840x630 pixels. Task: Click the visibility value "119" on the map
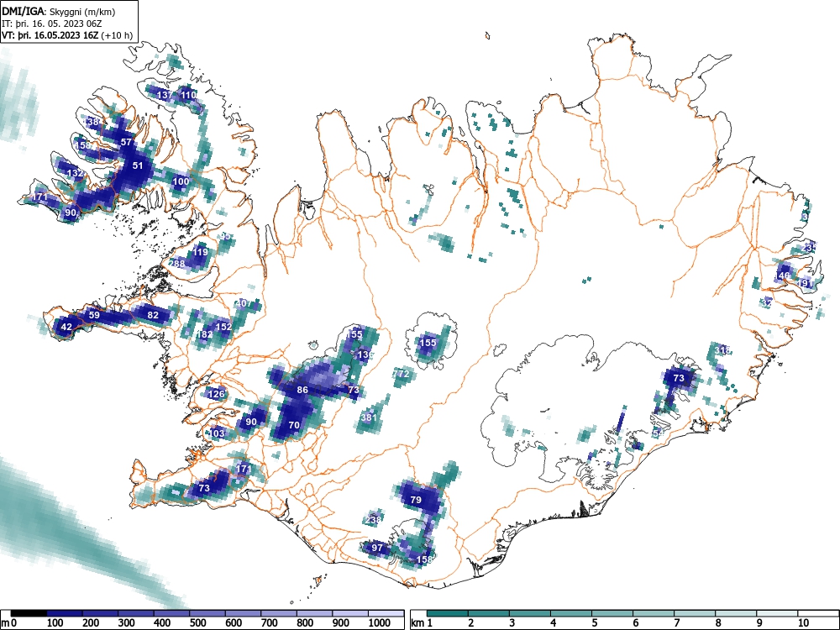201,252
